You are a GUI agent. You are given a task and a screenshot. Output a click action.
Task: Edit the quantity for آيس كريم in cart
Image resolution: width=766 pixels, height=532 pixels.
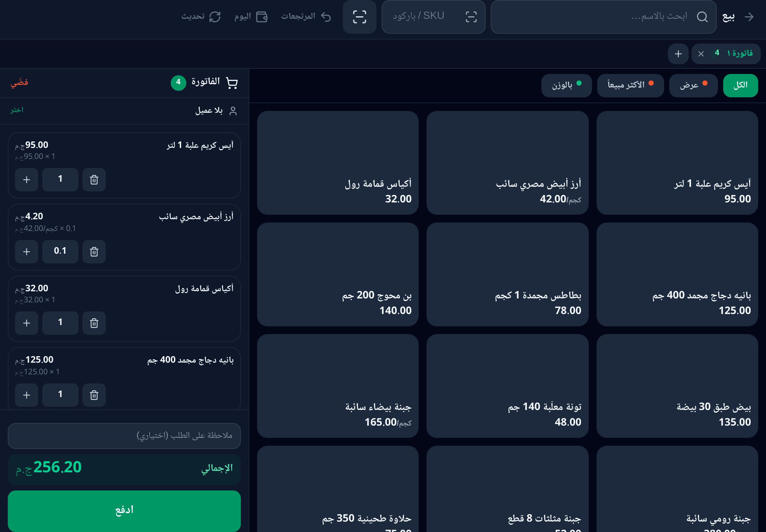click(60, 180)
